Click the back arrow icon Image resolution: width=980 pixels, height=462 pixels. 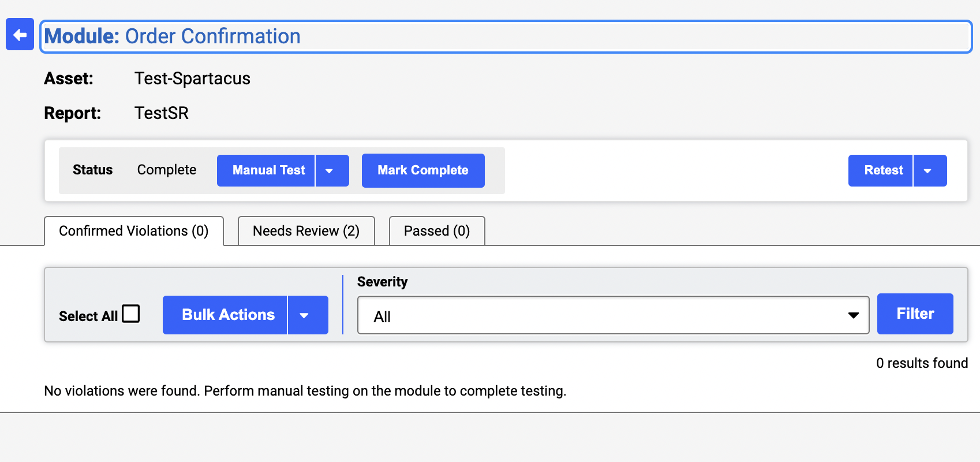pos(20,35)
